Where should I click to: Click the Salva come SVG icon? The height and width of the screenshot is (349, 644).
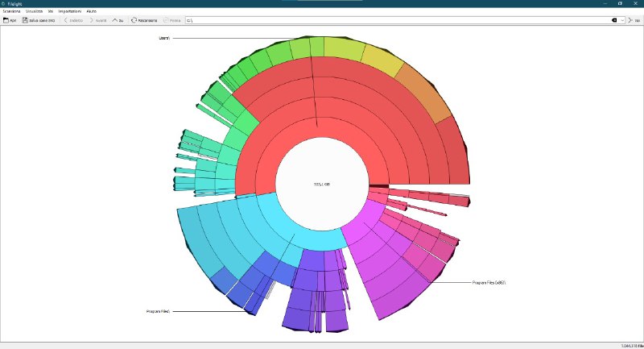pos(26,19)
